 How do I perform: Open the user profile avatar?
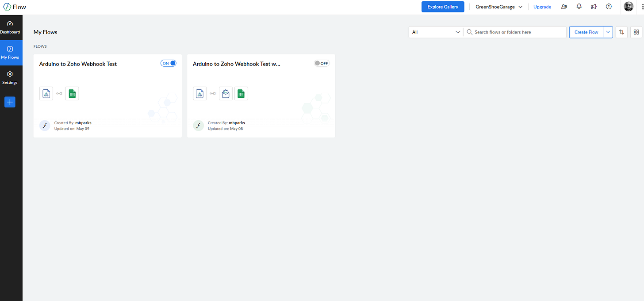coord(629,7)
